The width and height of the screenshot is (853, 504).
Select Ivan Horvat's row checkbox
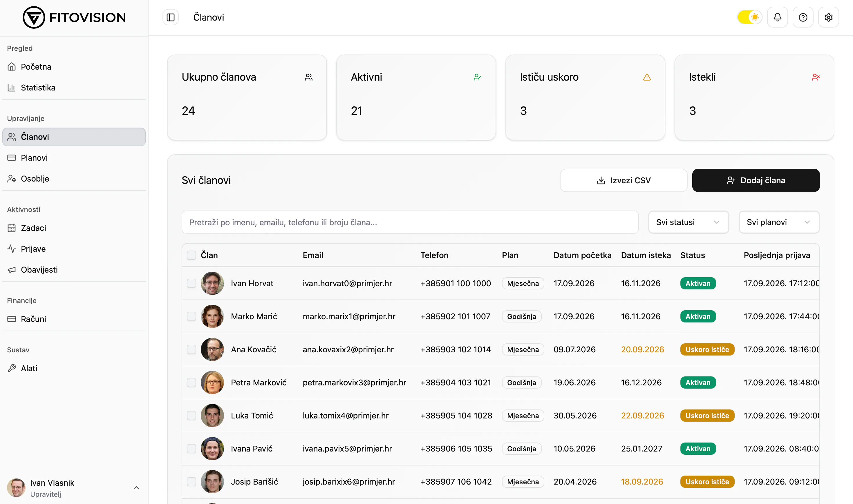(191, 283)
